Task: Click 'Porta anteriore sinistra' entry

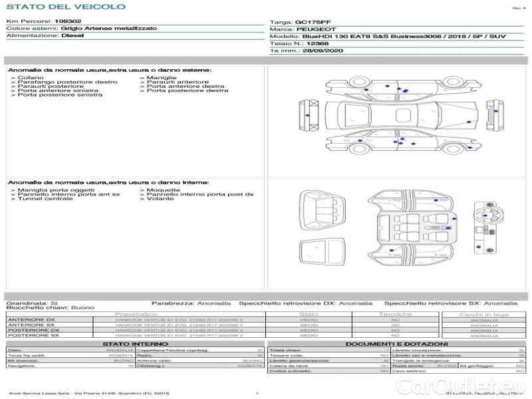Action: (58, 90)
